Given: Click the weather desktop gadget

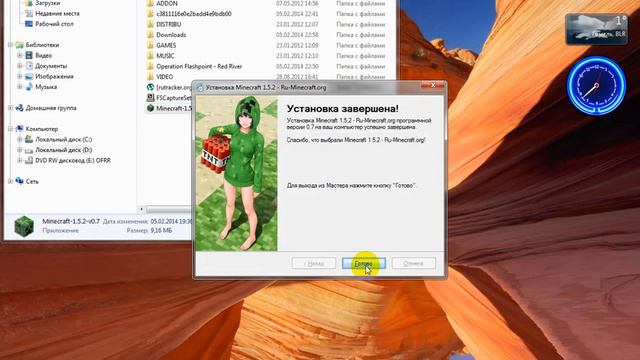Looking at the screenshot, I should [596, 29].
